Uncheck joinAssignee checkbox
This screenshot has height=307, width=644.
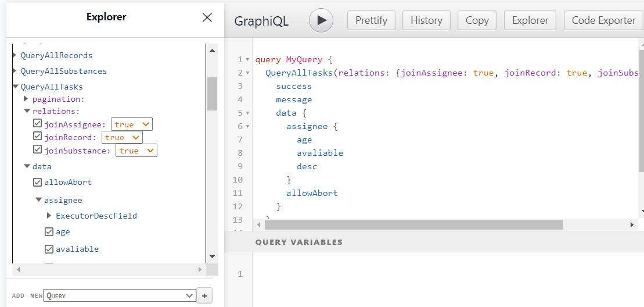coord(37,123)
